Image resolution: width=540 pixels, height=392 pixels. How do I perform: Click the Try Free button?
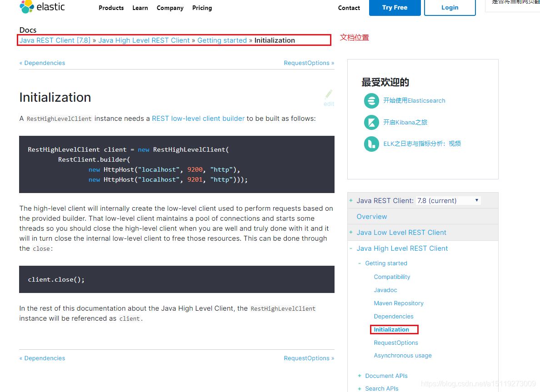pos(395,8)
